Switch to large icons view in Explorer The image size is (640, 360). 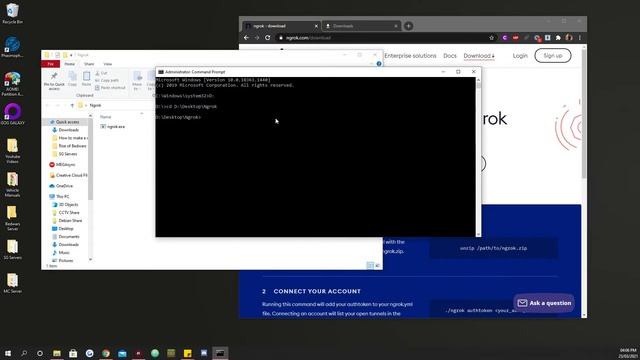(x=377, y=266)
